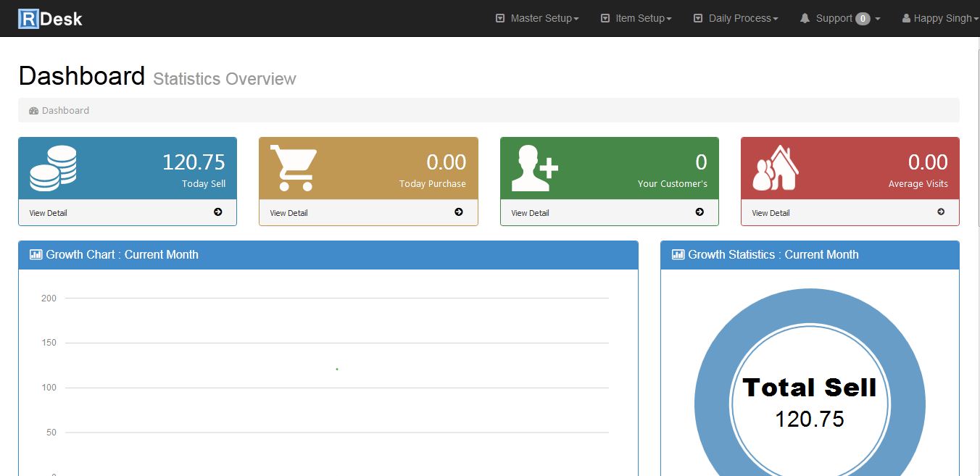Open the Item Setup menu
The width and height of the screenshot is (980, 476).
point(636,18)
